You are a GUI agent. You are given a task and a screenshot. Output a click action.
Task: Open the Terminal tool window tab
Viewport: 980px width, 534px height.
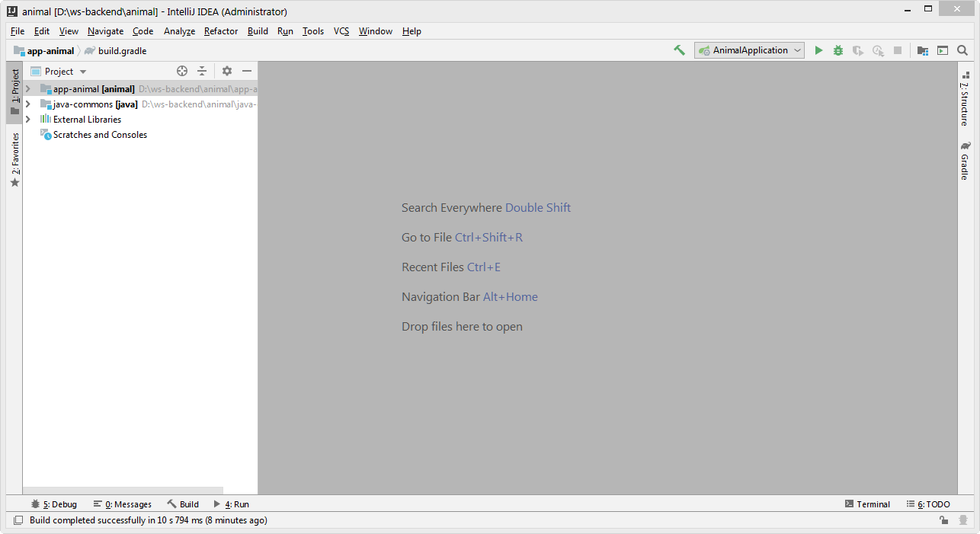pyautogui.click(x=867, y=504)
